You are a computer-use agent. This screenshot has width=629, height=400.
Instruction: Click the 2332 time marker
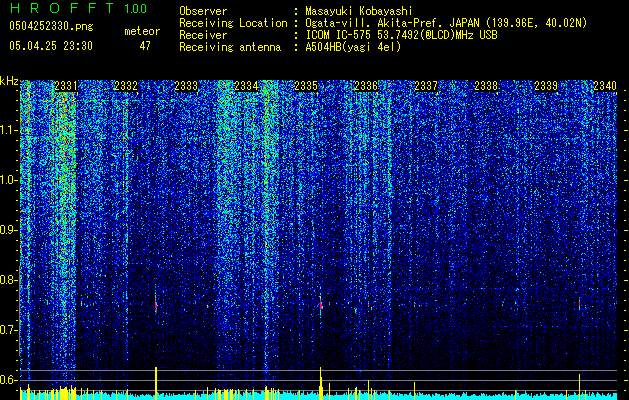126,86
